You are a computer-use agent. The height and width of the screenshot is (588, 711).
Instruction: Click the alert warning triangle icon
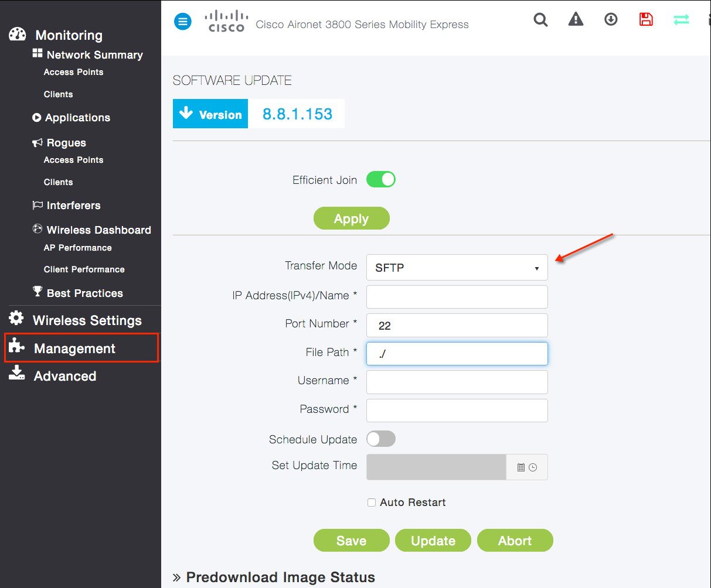point(576,19)
